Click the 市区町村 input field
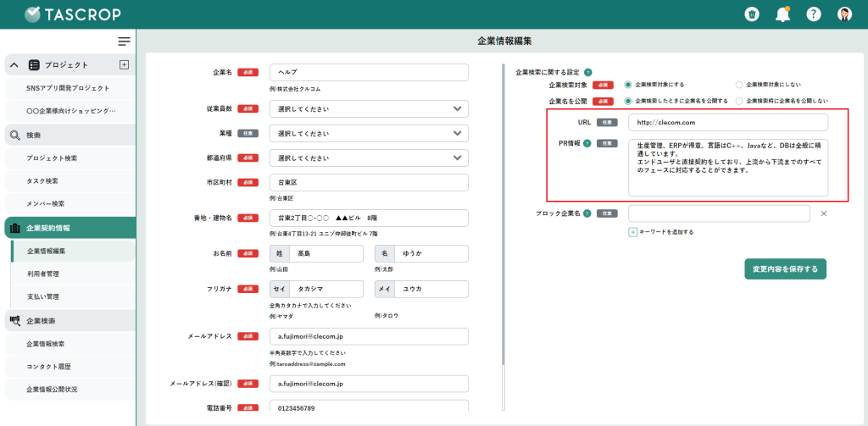This screenshot has width=868, height=426. tap(370, 183)
